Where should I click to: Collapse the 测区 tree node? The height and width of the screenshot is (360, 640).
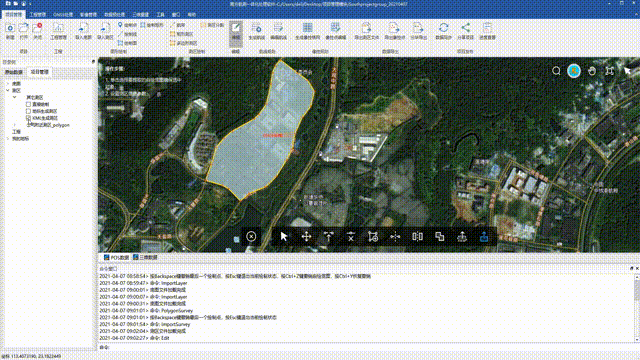point(8,90)
